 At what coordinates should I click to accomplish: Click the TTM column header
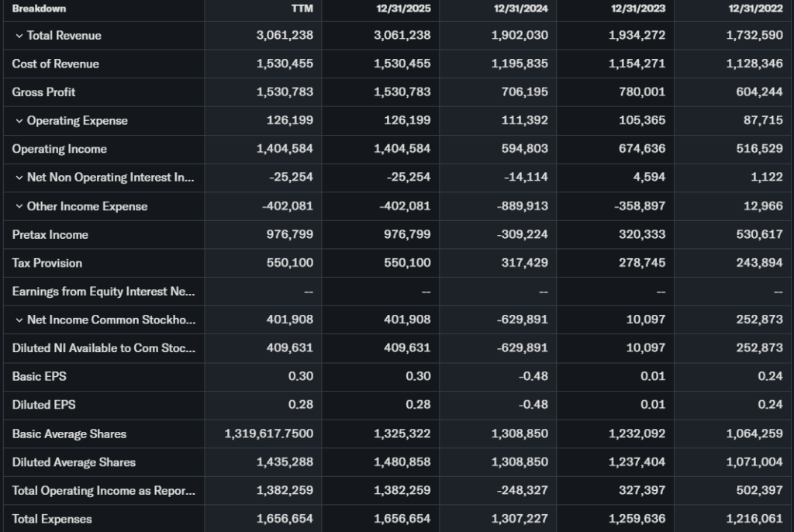pos(301,9)
